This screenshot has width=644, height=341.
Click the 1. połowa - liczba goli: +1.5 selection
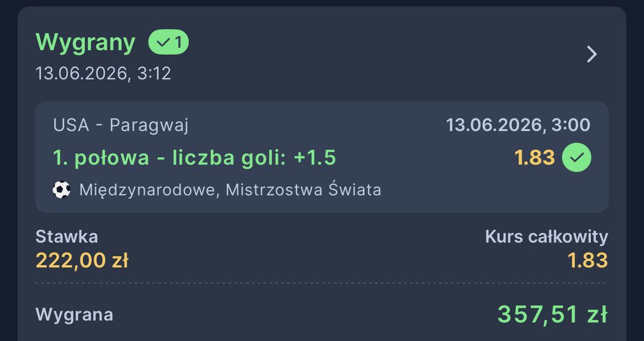click(x=194, y=157)
